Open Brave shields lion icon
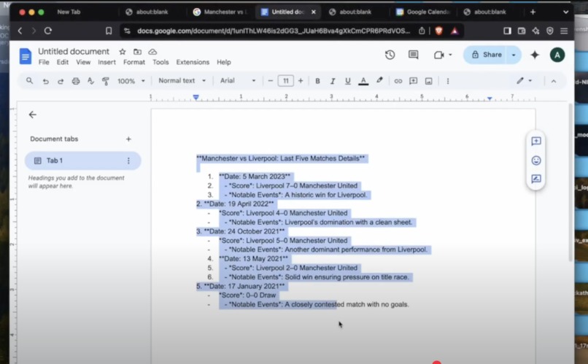Image resolution: width=588 pixels, height=364 pixels. click(438, 31)
